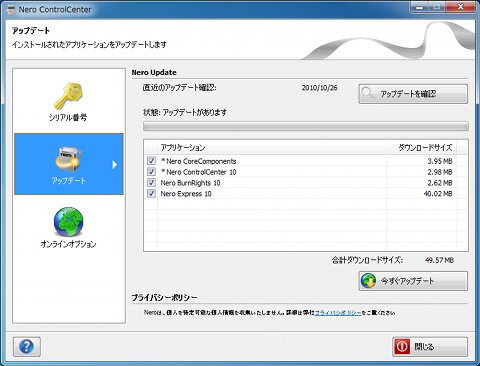Open the globe online options icon
Viewport: 480px width, 366px height.
(68, 222)
